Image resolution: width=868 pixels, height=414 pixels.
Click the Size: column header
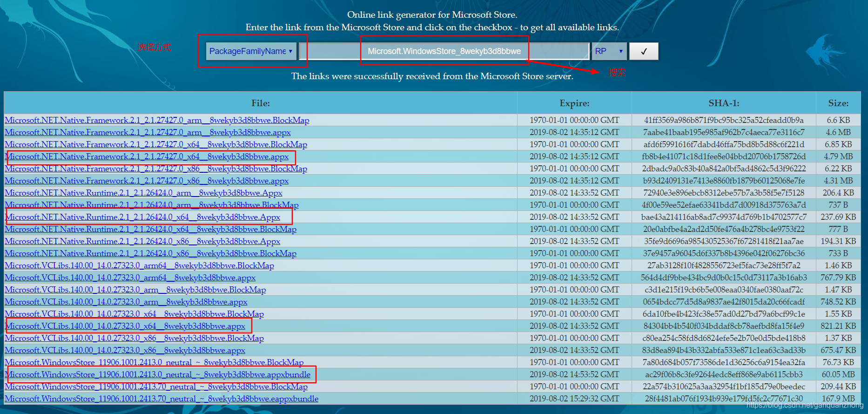[838, 103]
